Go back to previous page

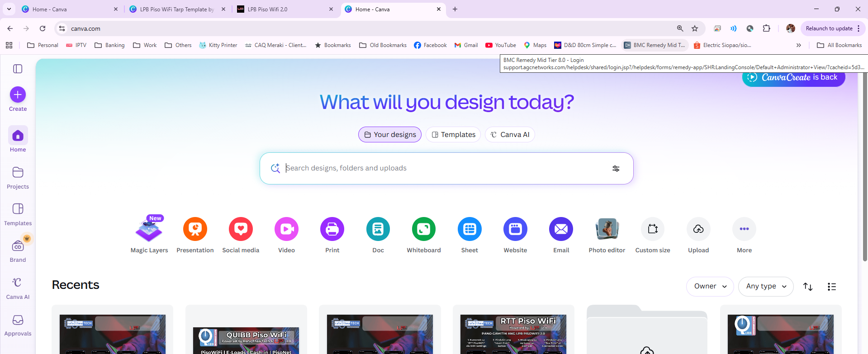[10, 28]
